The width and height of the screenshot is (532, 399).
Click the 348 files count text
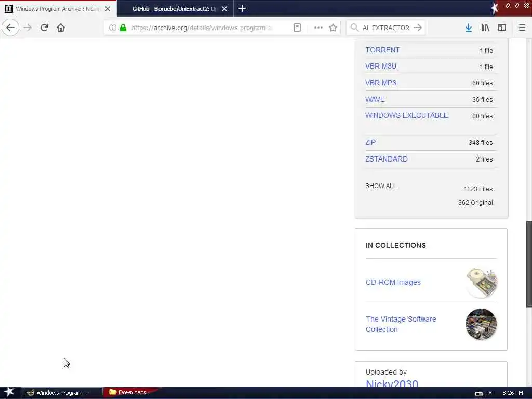point(481,143)
